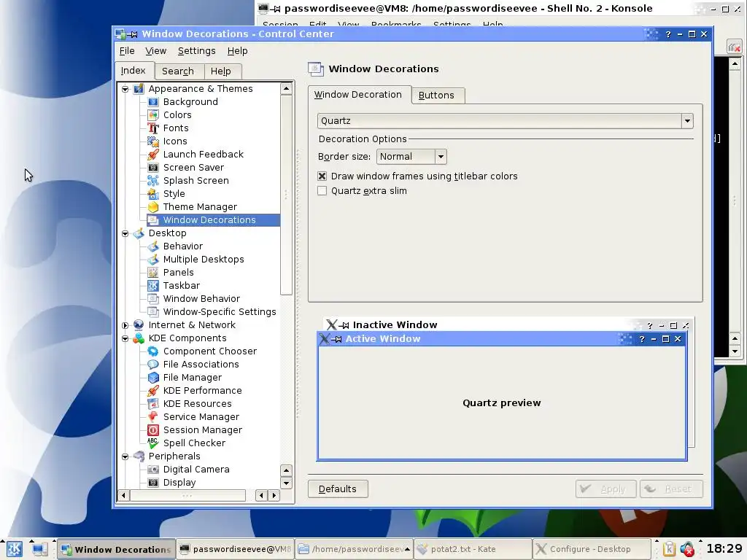Open Display module icon
The height and width of the screenshot is (560, 747).
click(x=153, y=483)
